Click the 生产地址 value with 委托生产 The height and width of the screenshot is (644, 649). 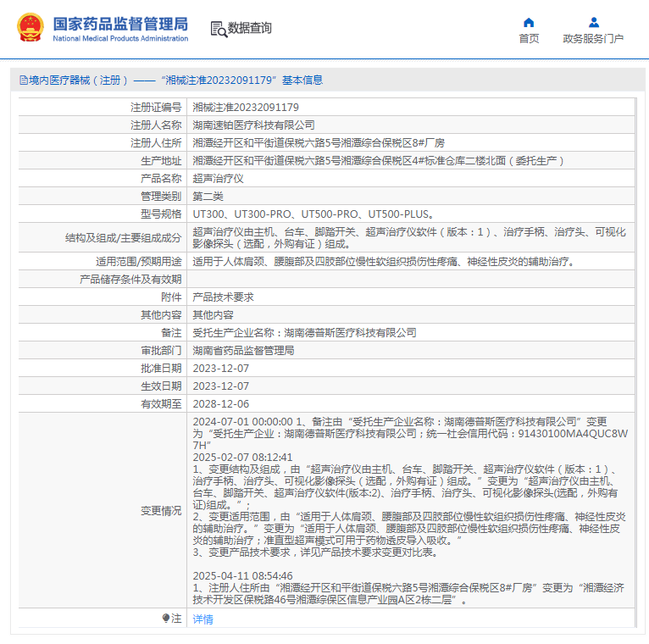[378, 161]
